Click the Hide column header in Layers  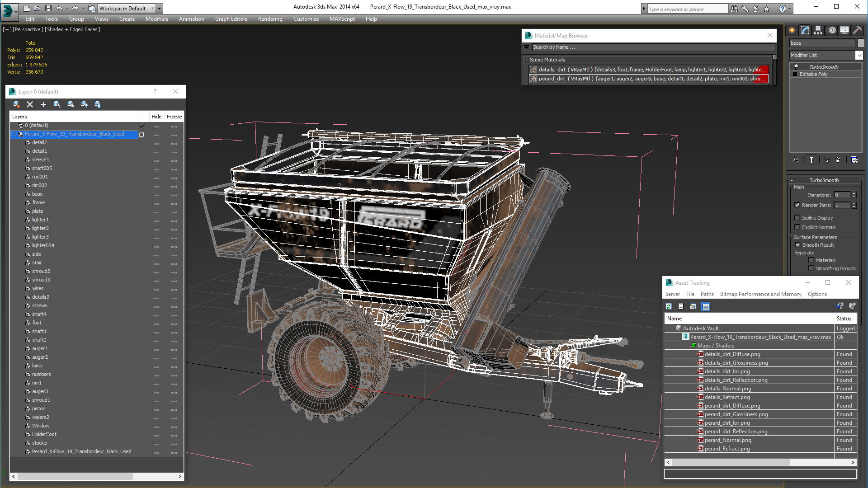click(156, 117)
